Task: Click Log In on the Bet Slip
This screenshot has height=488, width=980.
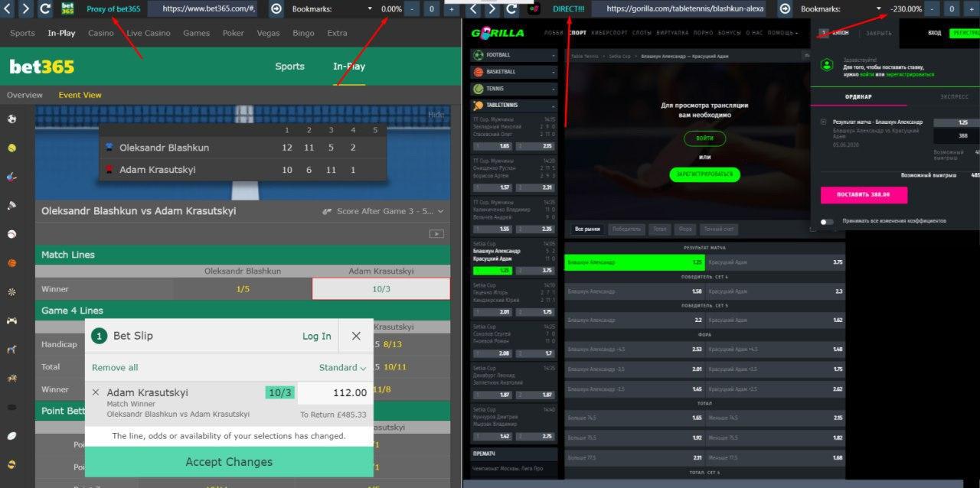Action: 317,336
